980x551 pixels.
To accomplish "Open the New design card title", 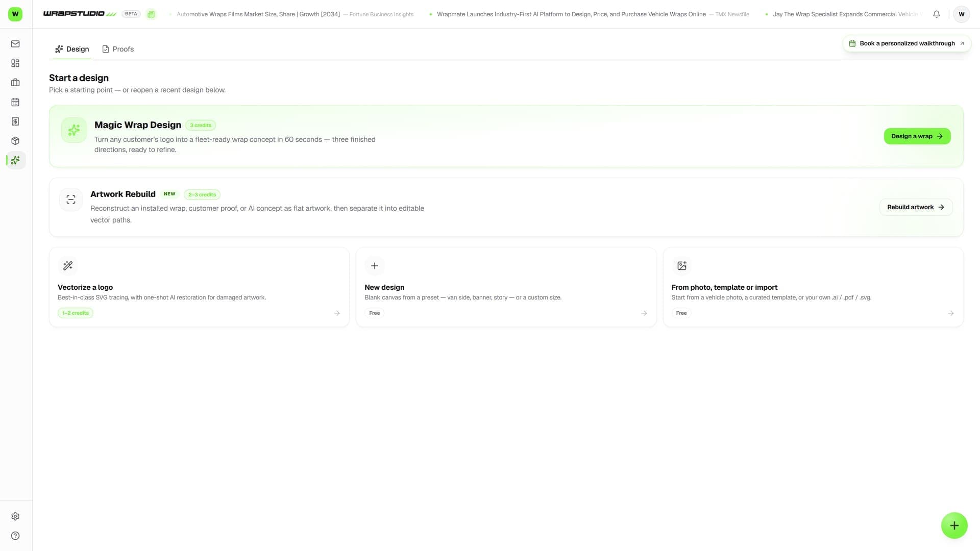I will click(384, 287).
